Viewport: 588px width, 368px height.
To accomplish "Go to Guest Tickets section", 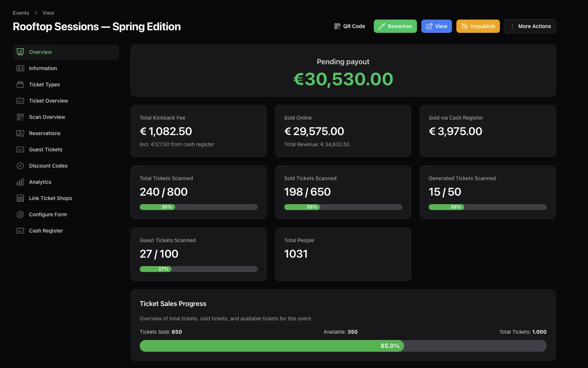I will [x=46, y=149].
